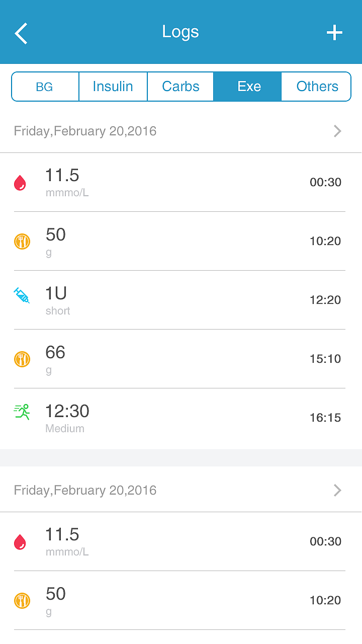This screenshot has width=362, height=644.
Task: Tap the meal icon beside 66 g
Action: tap(22, 359)
